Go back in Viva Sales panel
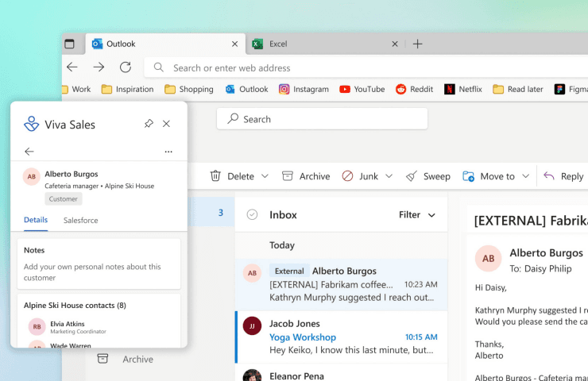The image size is (588, 381). [x=29, y=152]
